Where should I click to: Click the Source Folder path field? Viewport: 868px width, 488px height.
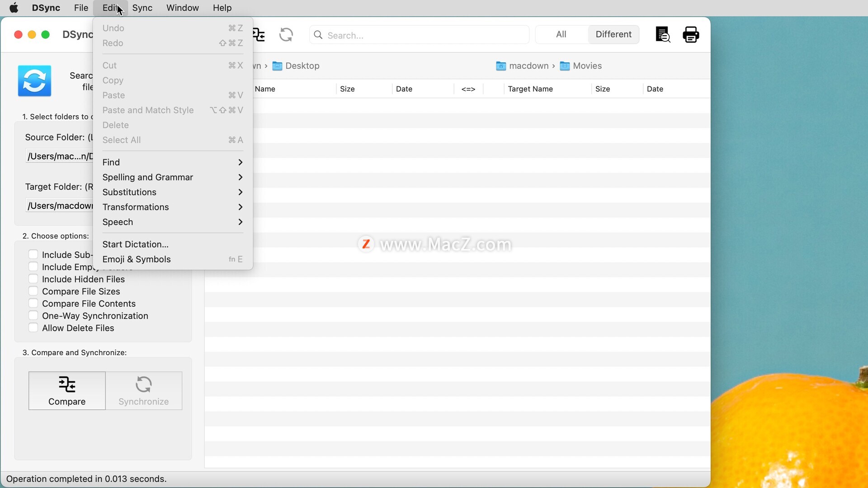click(x=60, y=156)
